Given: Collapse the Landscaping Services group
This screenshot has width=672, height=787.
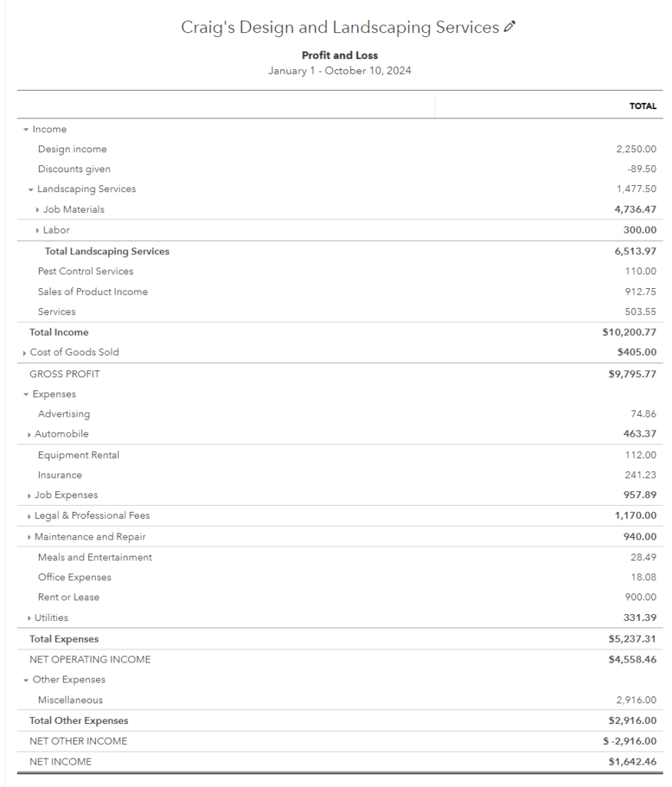Looking at the screenshot, I should [31, 190].
